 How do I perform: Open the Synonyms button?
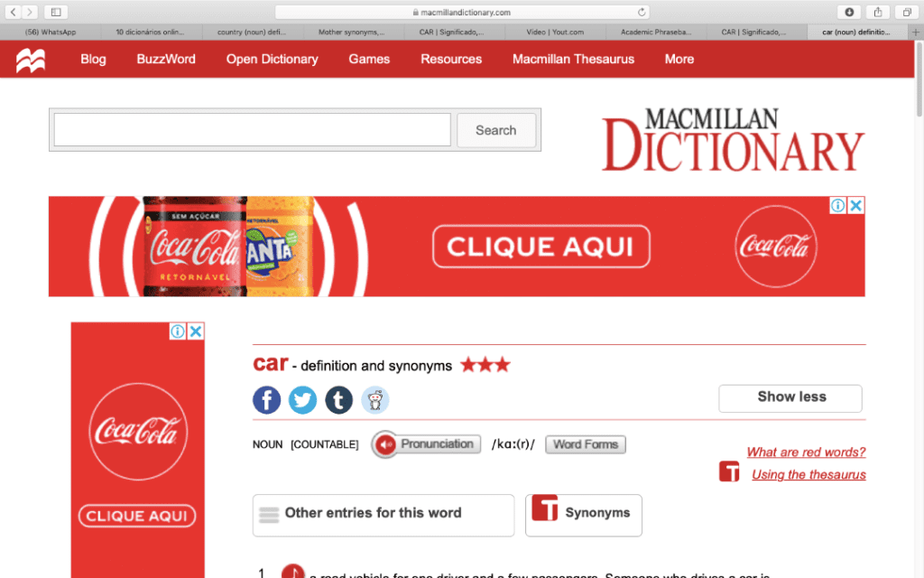(583, 514)
